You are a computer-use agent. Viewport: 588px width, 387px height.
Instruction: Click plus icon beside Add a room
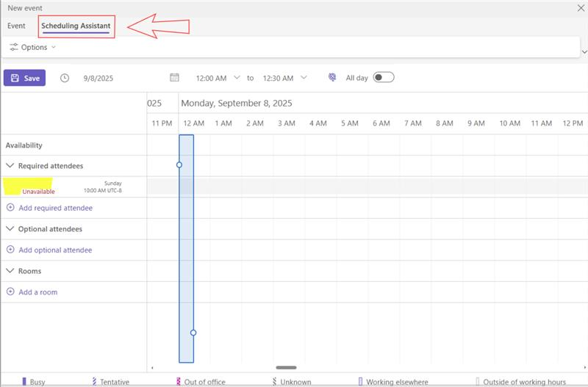tap(10, 291)
